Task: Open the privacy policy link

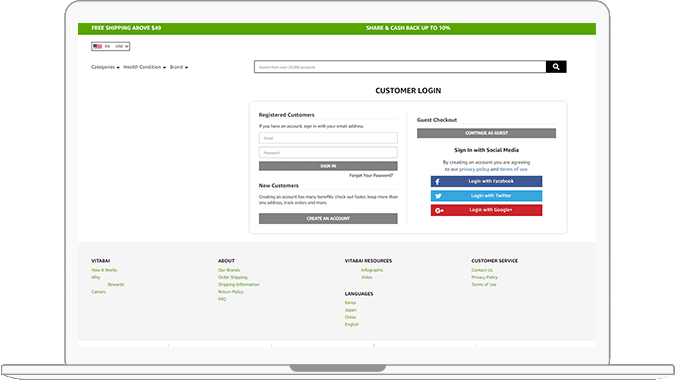Action: coord(474,169)
